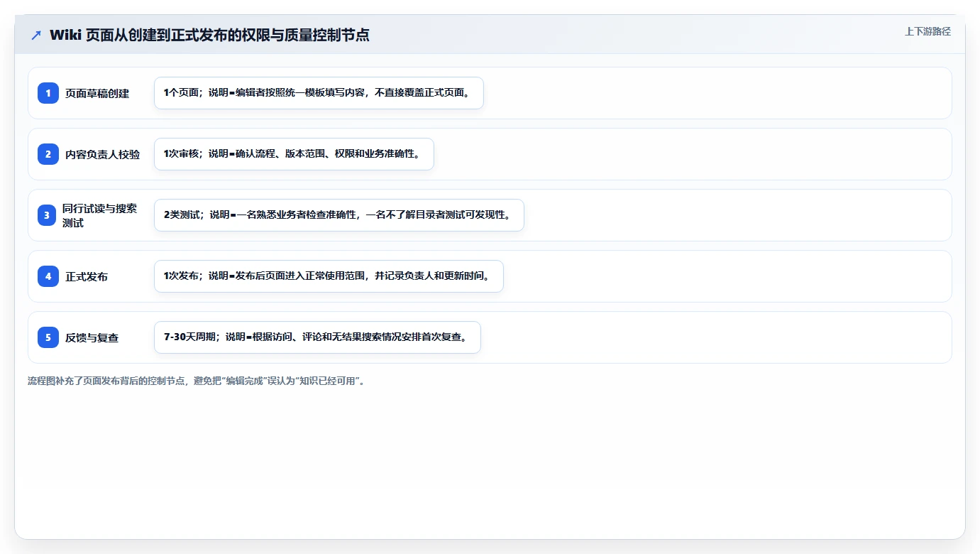Select the step 5 number badge
The image size is (980, 554).
pyautogui.click(x=48, y=337)
